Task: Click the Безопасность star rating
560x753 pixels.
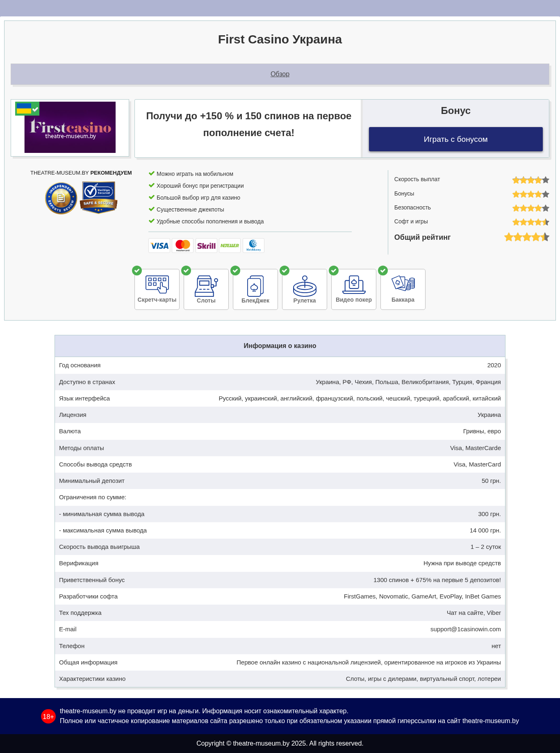Action: click(530, 208)
